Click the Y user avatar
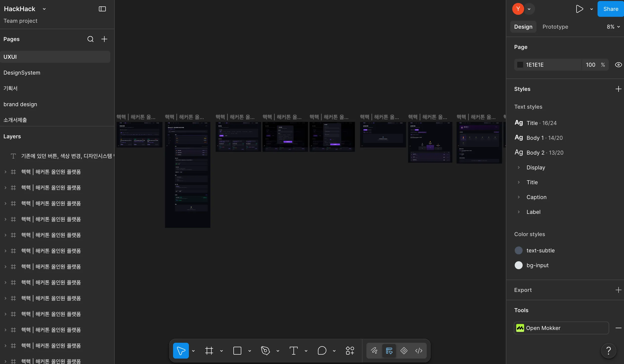 tap(518, 9)
